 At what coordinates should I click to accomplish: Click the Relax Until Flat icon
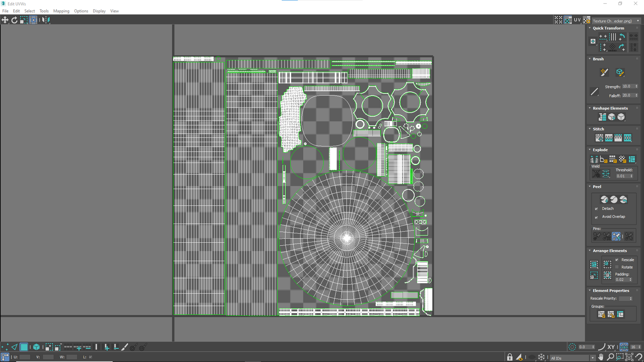(612, 117)
